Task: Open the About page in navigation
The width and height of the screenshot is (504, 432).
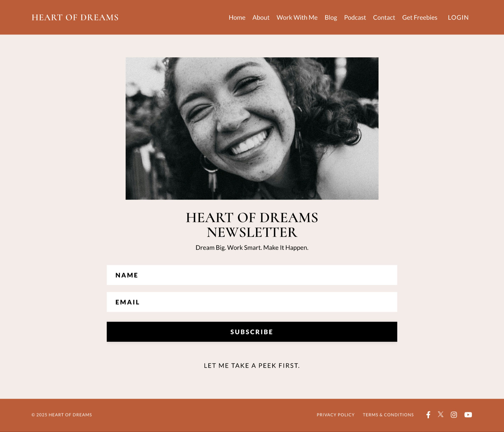Action: 261,17
